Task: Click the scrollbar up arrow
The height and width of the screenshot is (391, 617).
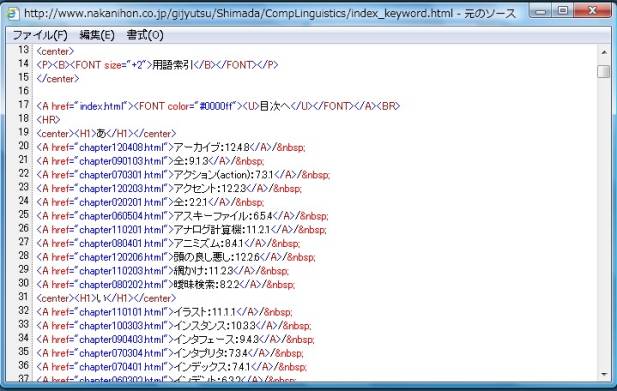Action: pos(604,52)
